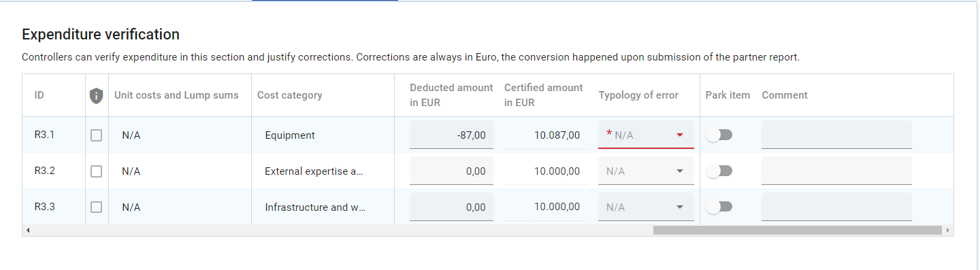Screen dimensions: 980x270
Task: Check the R3.3 row checkbox
Action: coord(97,207)
